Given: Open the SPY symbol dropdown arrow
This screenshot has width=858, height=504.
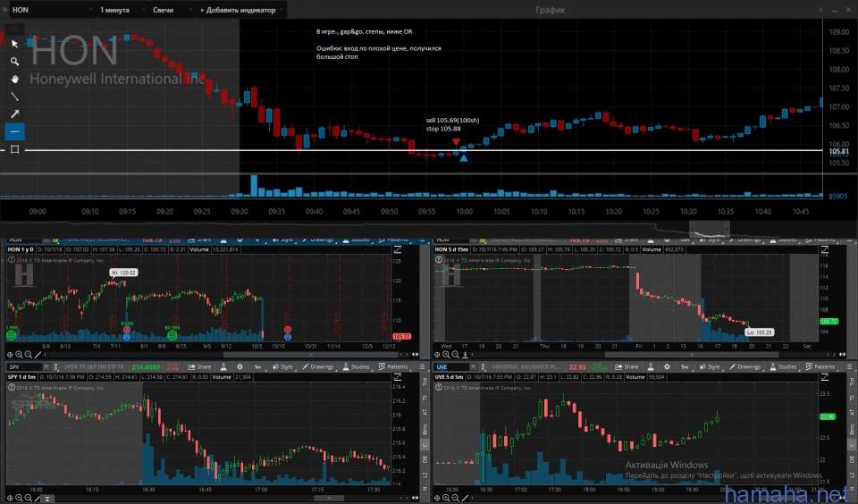Looking at the screenshot, I should [46, 366].
